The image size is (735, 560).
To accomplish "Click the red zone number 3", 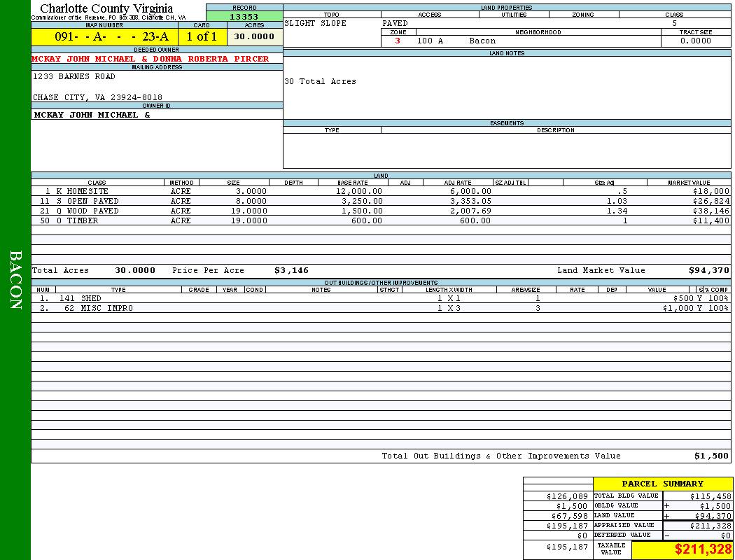I will 398,41.
